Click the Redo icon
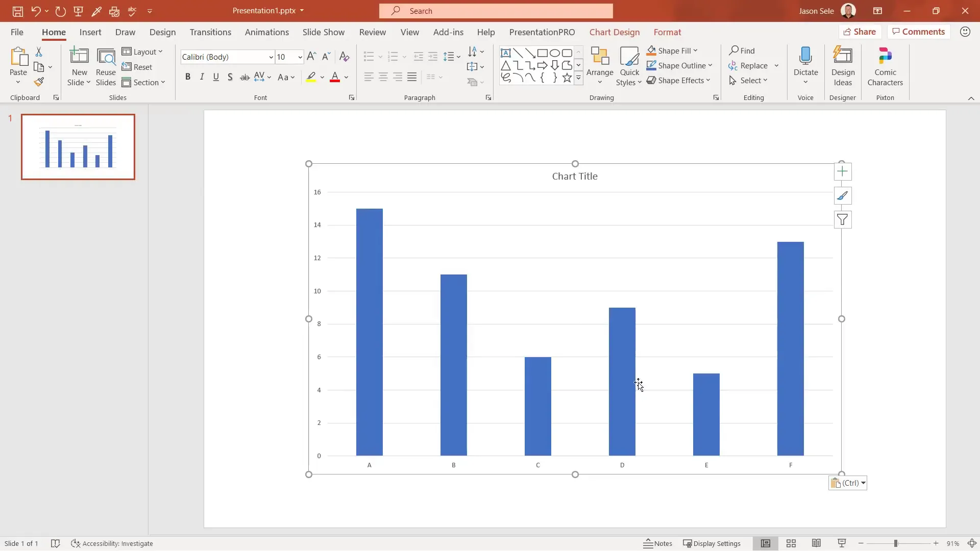 60,11
